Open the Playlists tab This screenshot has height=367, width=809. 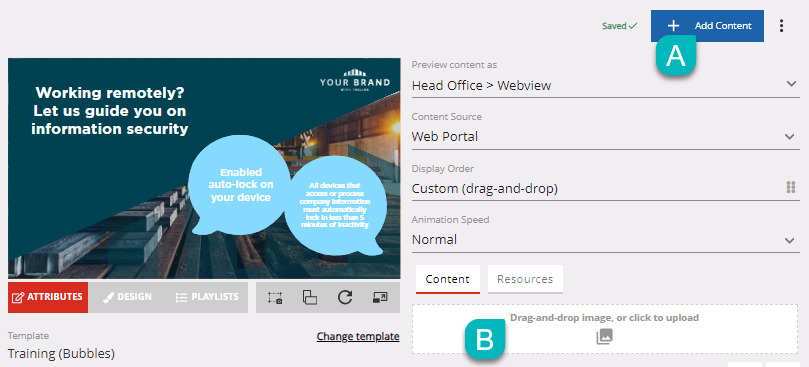207,297
